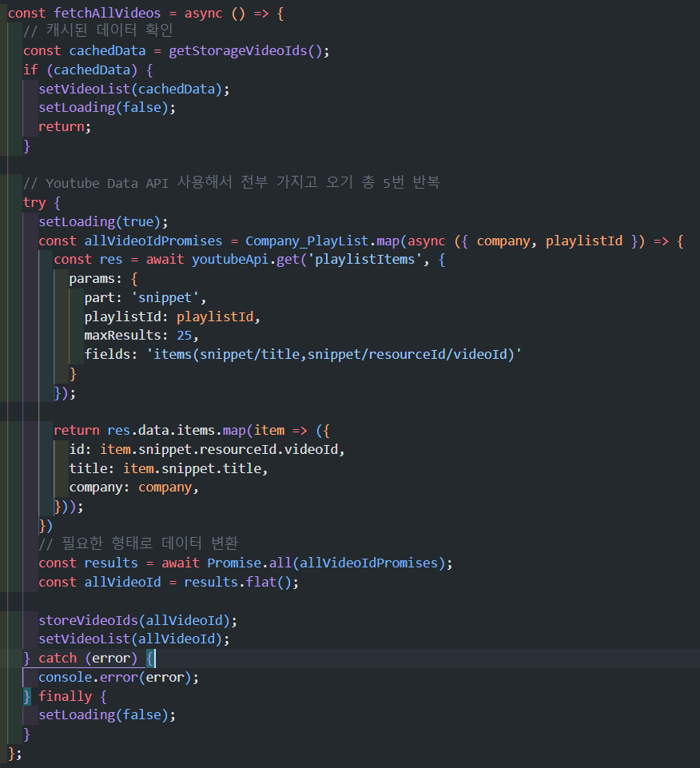Click the youtubeApi.get call

pyautogui.click(x=245, y=260)
